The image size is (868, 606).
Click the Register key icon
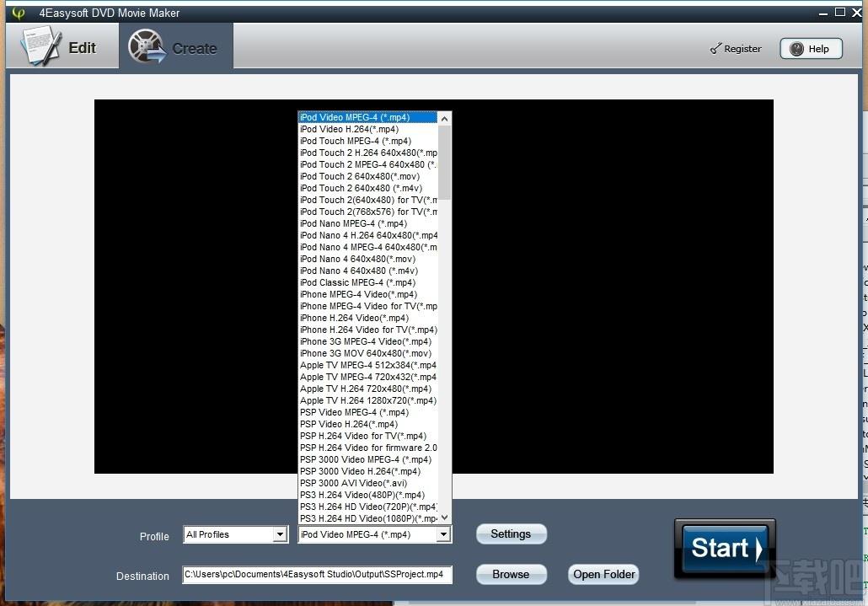(715, 49)
